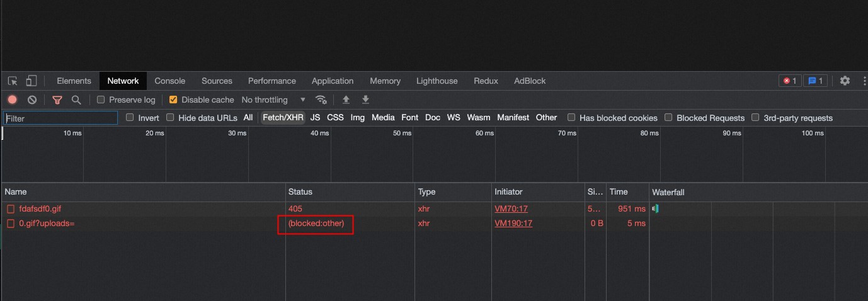The height and width of the screenshot is (301, 868).
Task: Toggle the device toolbar icon
Action: pos(31,81)
